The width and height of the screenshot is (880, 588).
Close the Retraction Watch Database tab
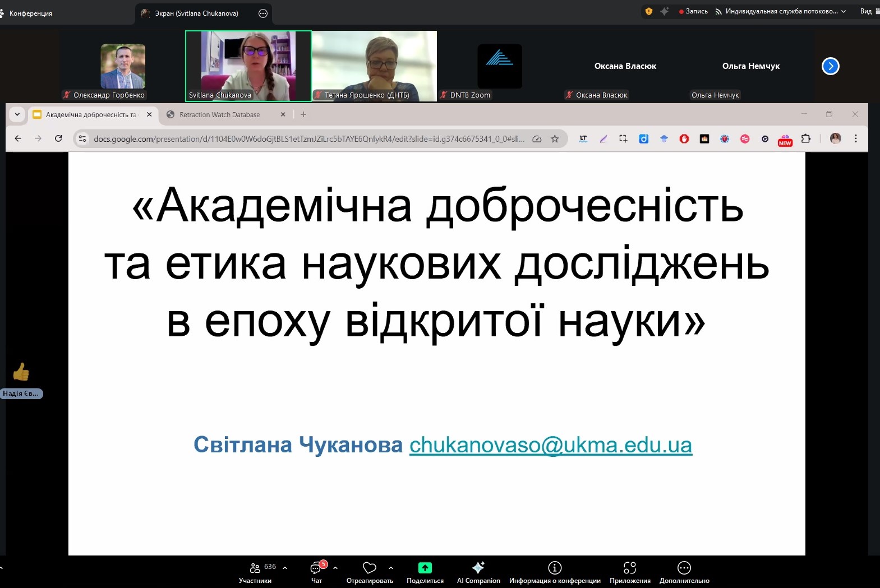[283, 114]
